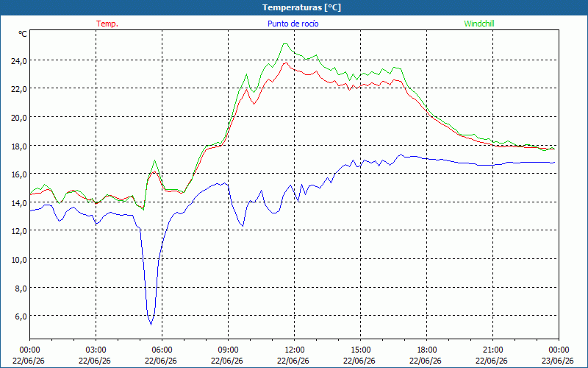Click the green Windchill legend label
Viewport: 588px width, 368px height.
[479, 24]
